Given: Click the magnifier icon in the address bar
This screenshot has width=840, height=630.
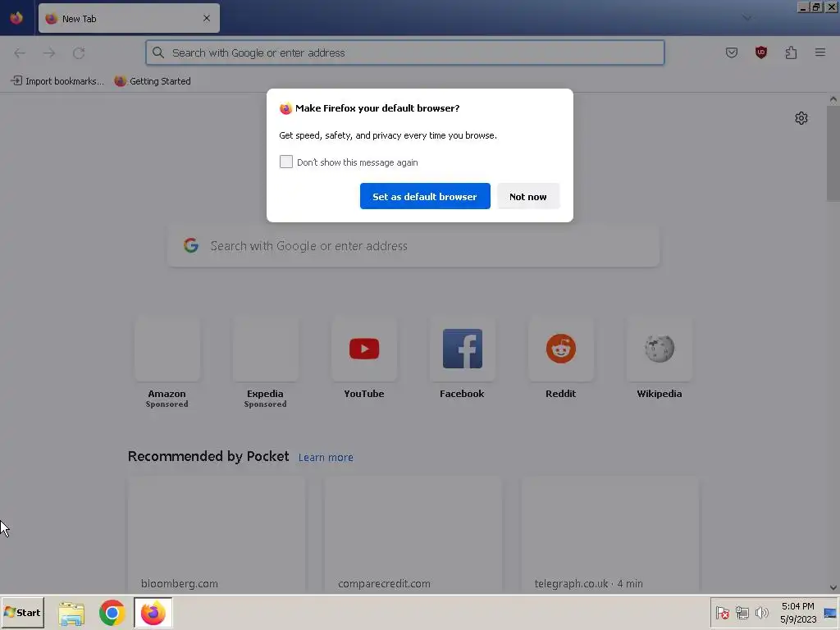Looking at the screenshot, I should click(158, 52).
